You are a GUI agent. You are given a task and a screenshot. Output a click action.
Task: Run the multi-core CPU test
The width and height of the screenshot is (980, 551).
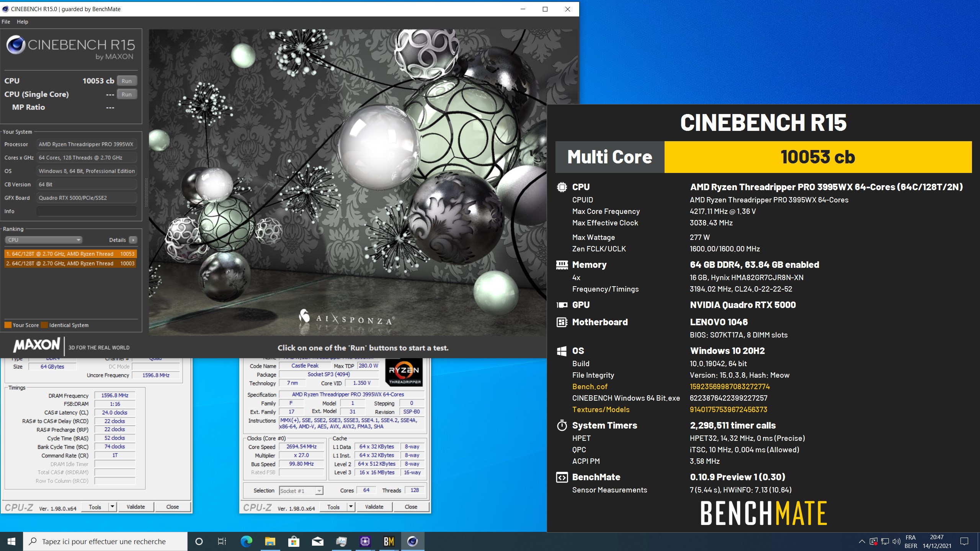[x=127, y=81]
